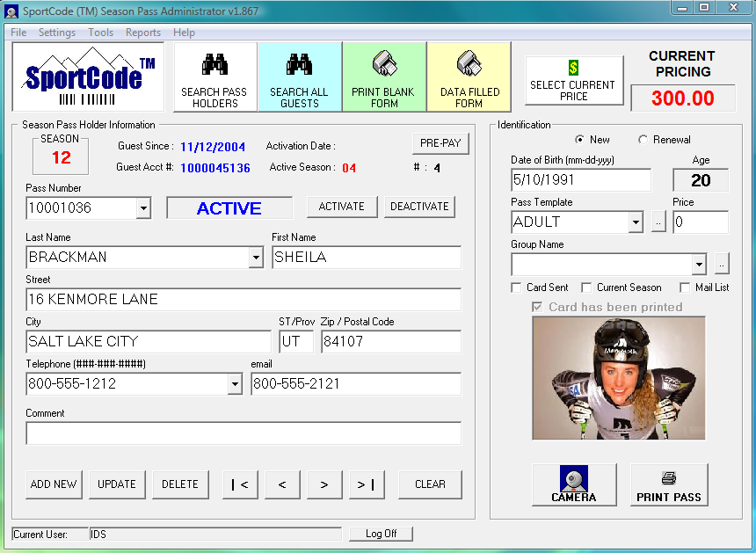Click the 300.00 current pricing value
Screen dimensions: 756x553
[683, 98]
